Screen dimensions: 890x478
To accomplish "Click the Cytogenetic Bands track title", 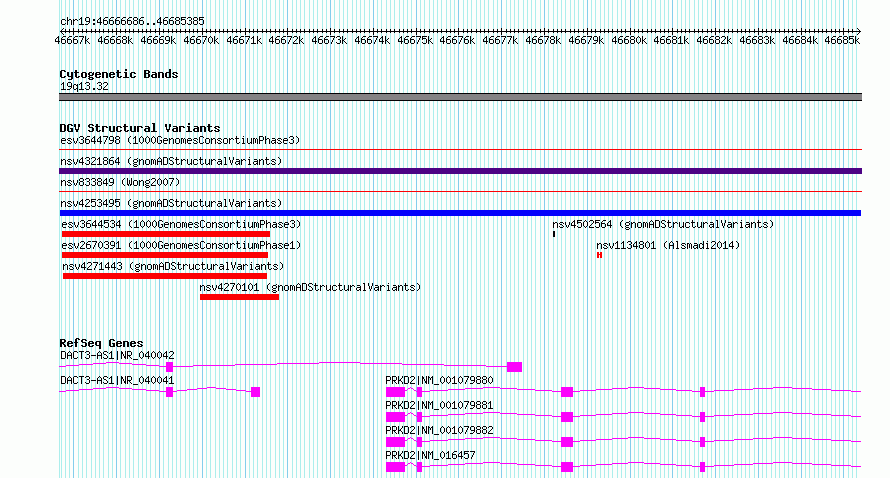I will (119, 74).
